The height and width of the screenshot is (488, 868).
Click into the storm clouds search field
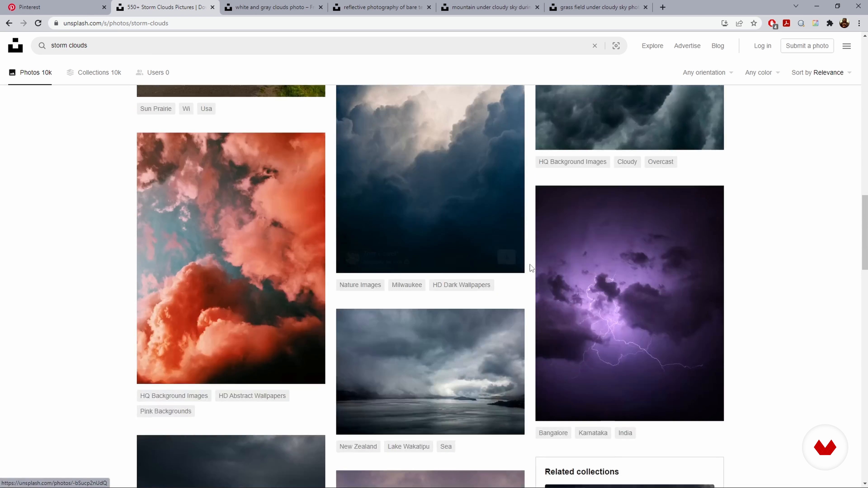click(x=303, y=45)
